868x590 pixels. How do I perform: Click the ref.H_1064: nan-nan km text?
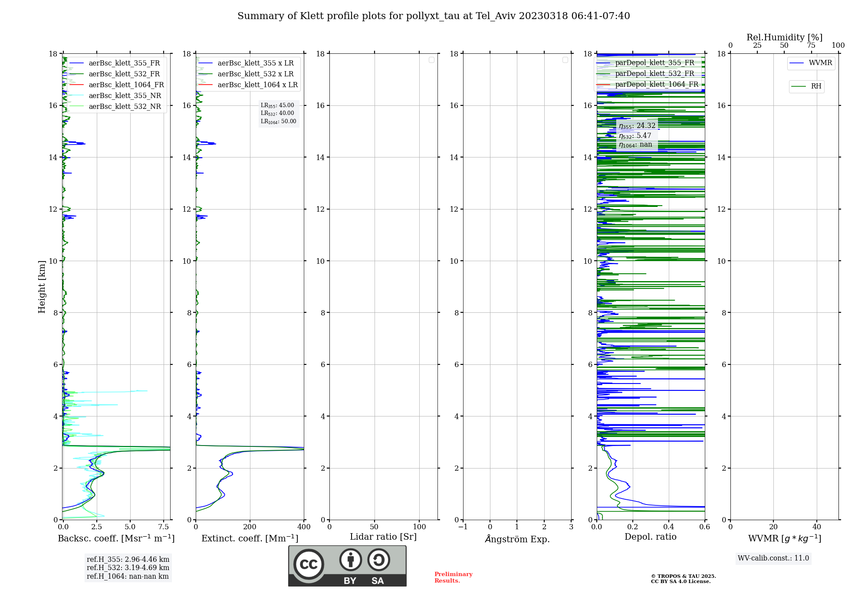pos(128,577)
